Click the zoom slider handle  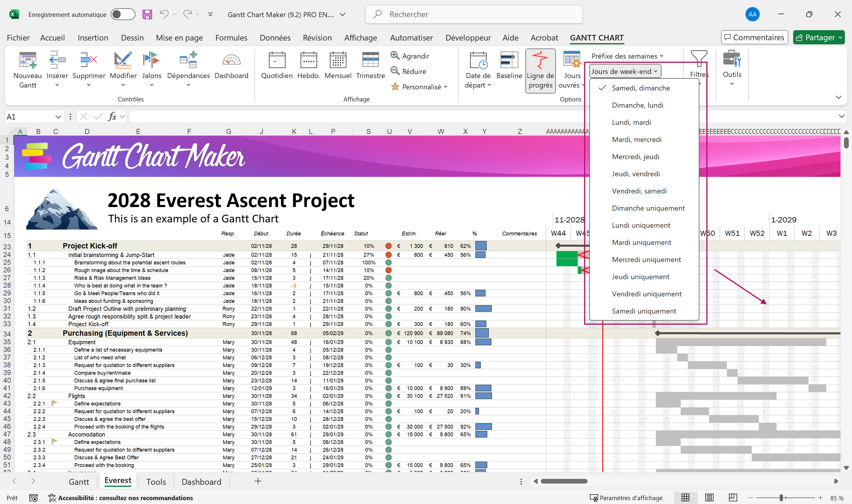pos(781,497)
